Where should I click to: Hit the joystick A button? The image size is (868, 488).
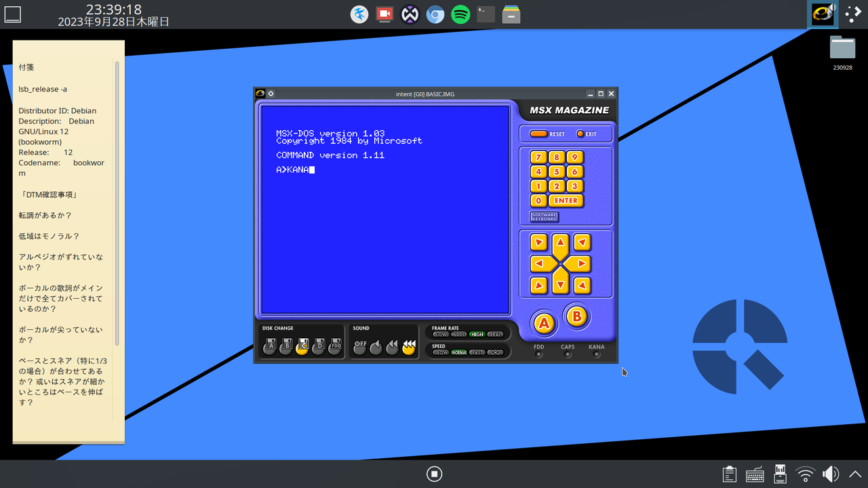click(x=543, y=324)
